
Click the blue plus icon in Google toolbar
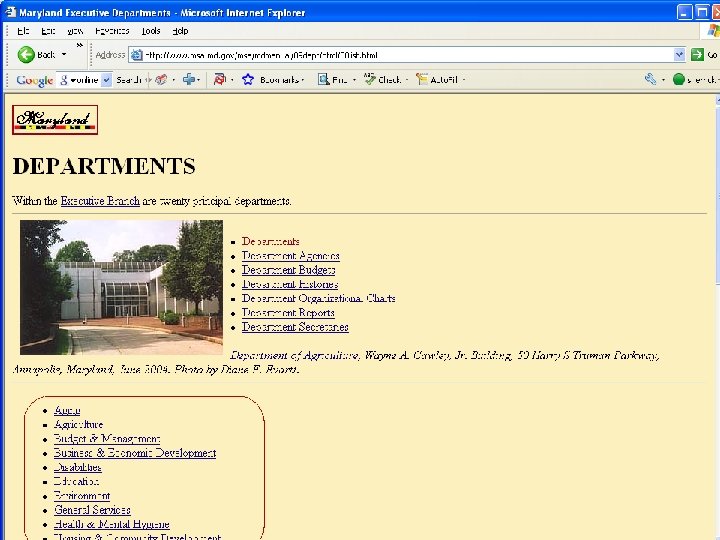[188, 79]
